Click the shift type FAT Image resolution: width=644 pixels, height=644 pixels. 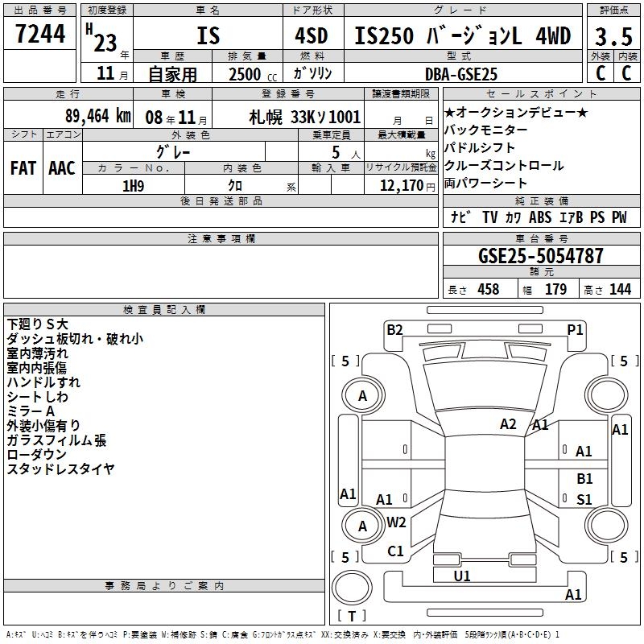pyautogui.click(x=23, y=168)
